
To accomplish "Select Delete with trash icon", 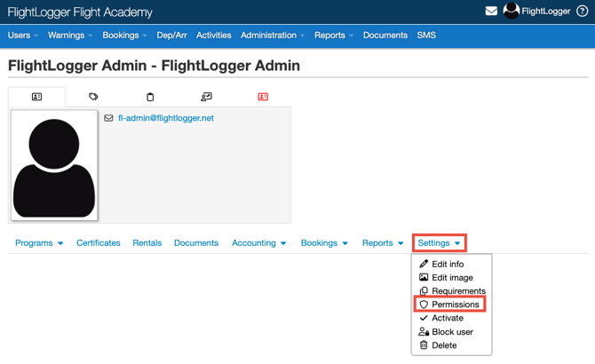I will pos(443,345).
